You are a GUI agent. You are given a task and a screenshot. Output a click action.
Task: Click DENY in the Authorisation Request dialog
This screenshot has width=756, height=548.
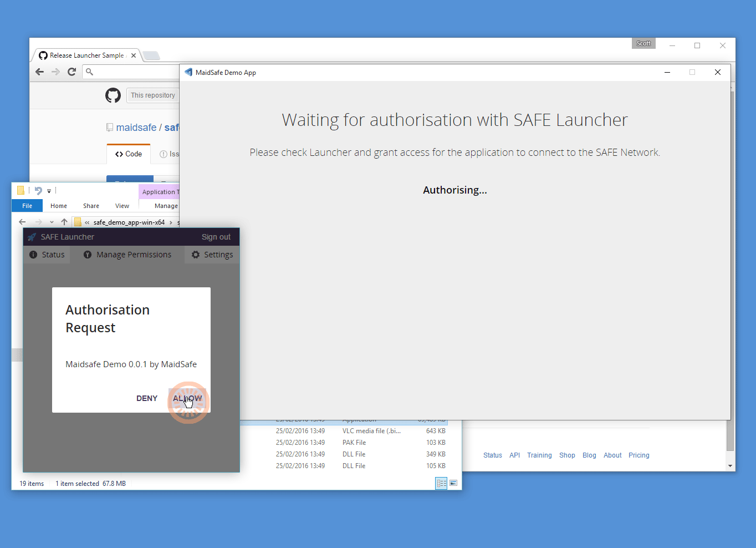(x=147, y=398)
